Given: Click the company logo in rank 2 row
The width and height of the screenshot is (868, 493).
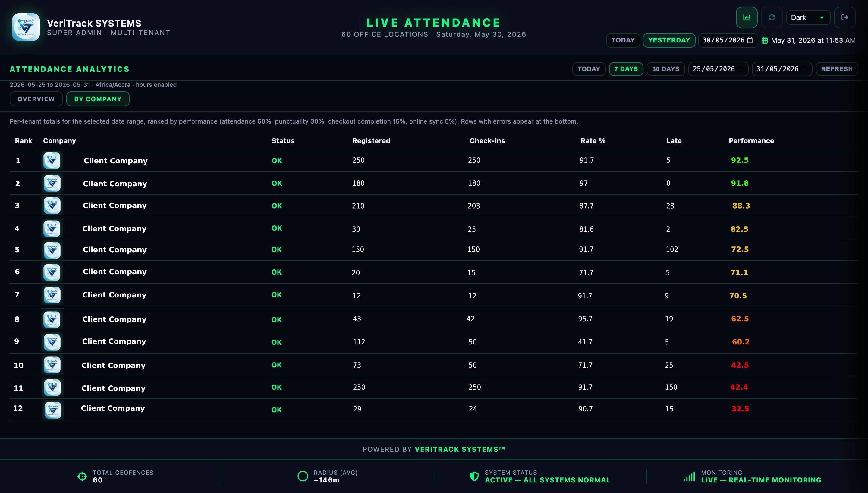Looking at the screenshot, I should pos(52,183).
